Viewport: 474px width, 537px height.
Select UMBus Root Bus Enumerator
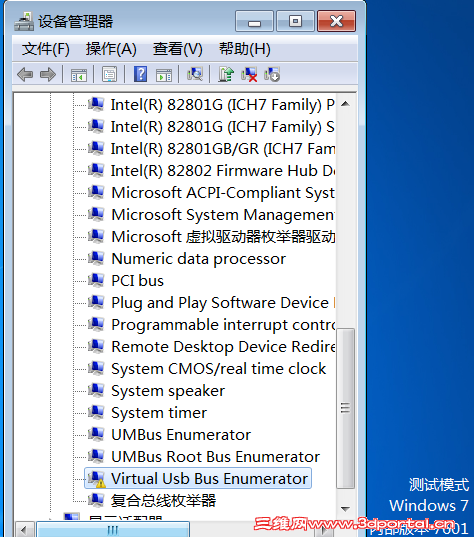pyautogui.click(x=215, y=457)
